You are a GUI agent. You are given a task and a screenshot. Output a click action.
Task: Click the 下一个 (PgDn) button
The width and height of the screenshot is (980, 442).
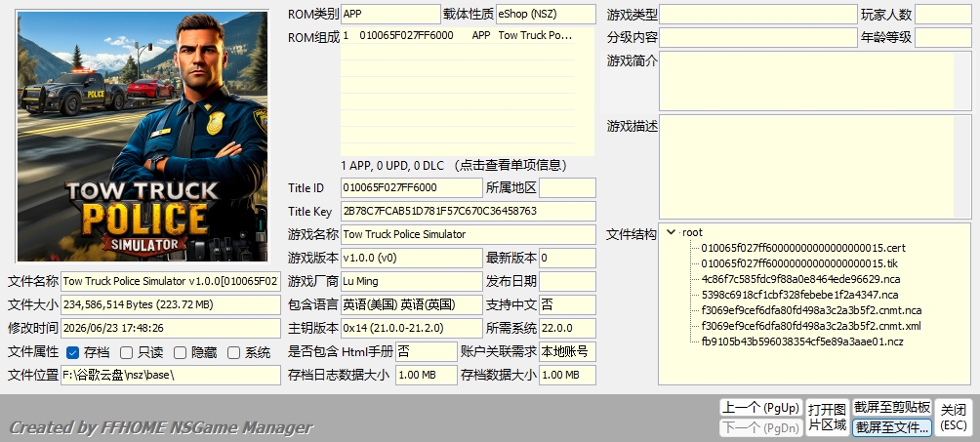tap(760, 428)
